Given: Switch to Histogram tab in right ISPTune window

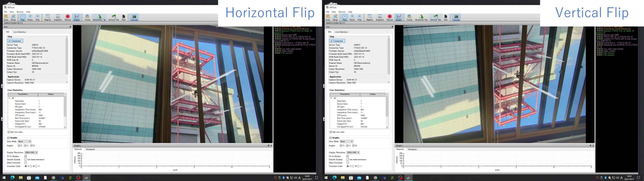Looking at the screenshot, I should point(412,149).
